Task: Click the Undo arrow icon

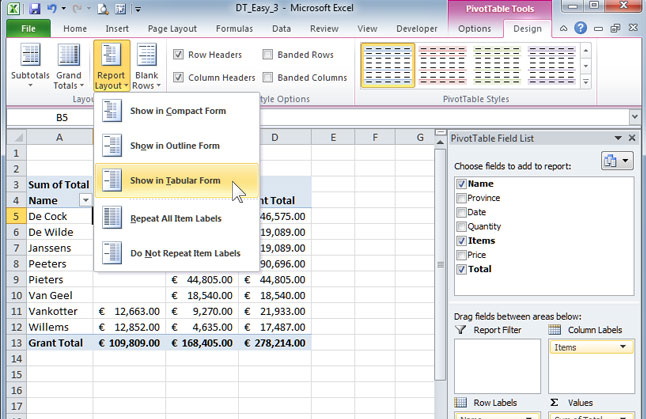Action: 52,8
